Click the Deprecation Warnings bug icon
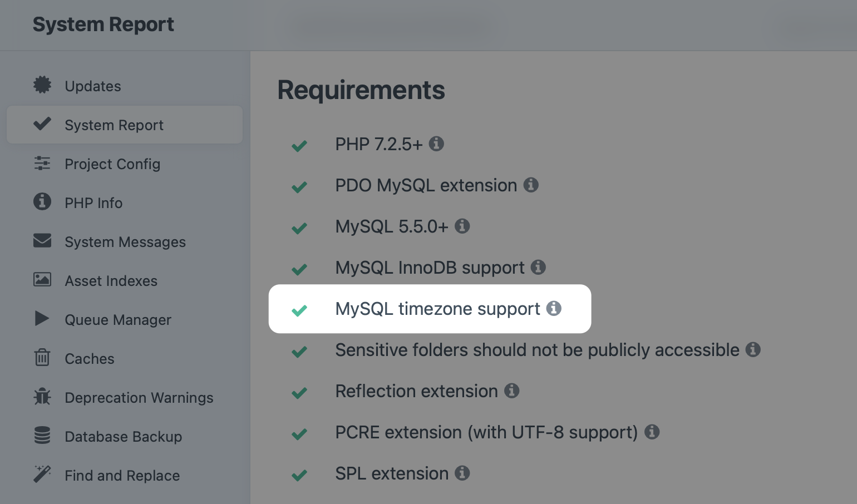The width and height of the screenshot is (857, 504). pyautogui.click(x=42, y=396)
